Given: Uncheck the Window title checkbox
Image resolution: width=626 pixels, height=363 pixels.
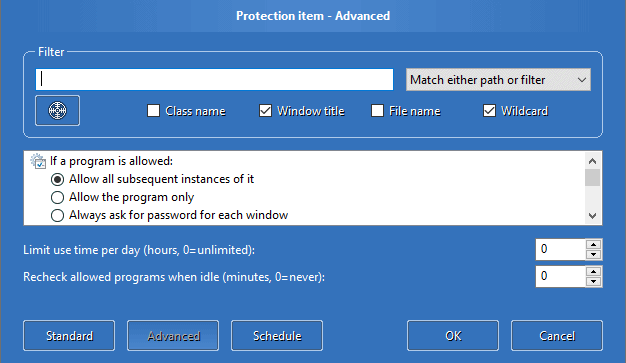Looking at the screenshot, I should 265,111.
